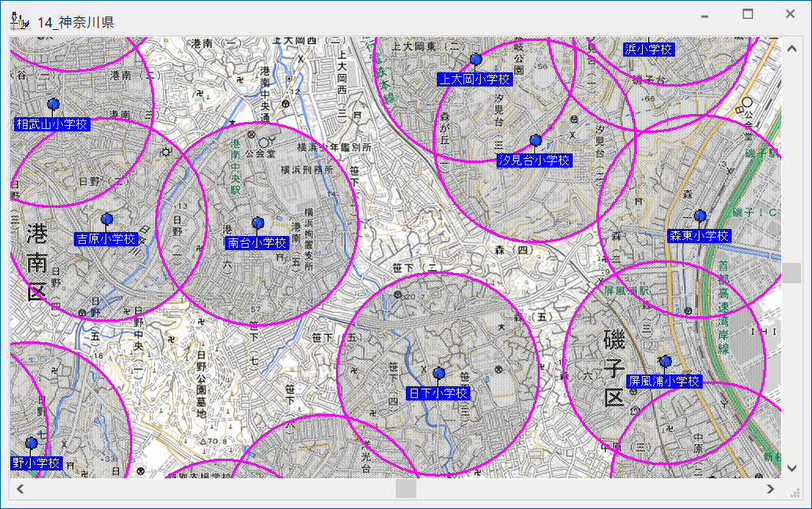Click the window resize grip corner
The height and width of the screenshot is (509, 812).
[x=795, y=493]
